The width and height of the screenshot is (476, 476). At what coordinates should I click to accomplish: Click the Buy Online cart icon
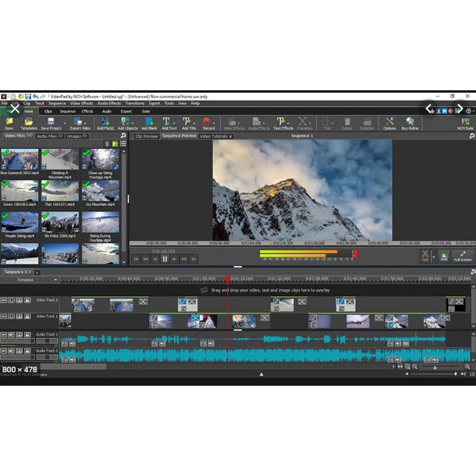pos(410,123)
